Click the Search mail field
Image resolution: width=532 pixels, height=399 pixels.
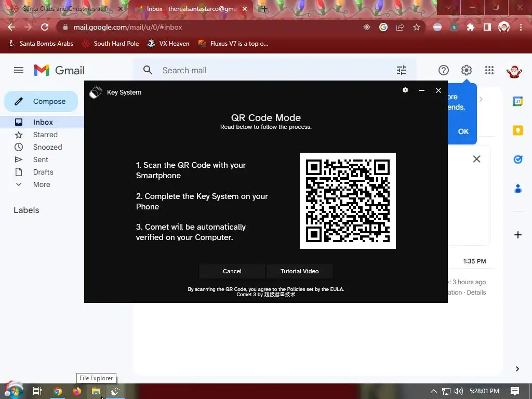[x=275, y=70]
